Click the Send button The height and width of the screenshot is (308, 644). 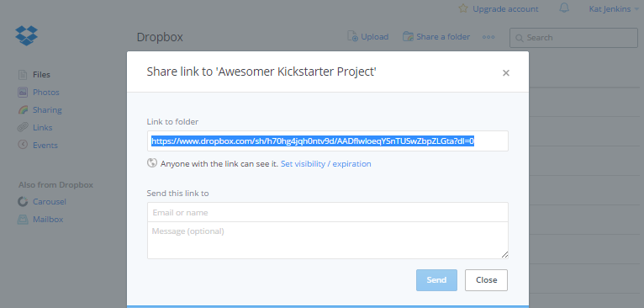click(x=436, y=280)
